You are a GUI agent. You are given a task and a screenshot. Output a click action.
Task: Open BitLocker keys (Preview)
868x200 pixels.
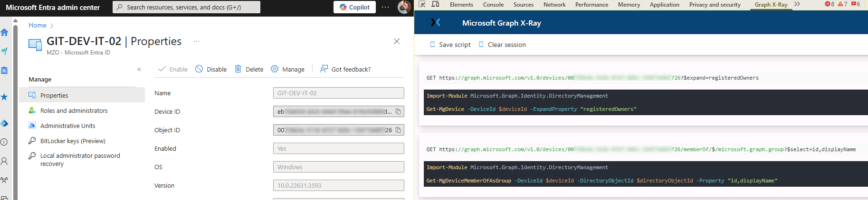(73, 141)
